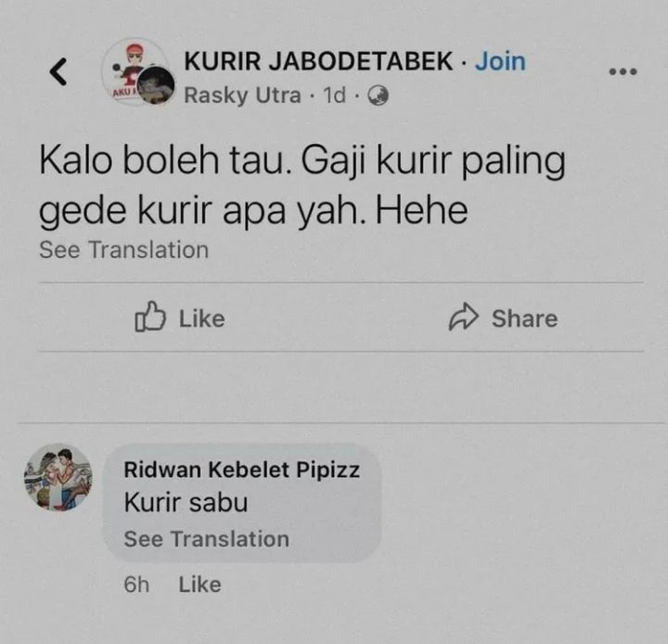The height and width of the screenshot is (644, 668).
Task: Click the Share arrow icon
Action: click(464, 316)
